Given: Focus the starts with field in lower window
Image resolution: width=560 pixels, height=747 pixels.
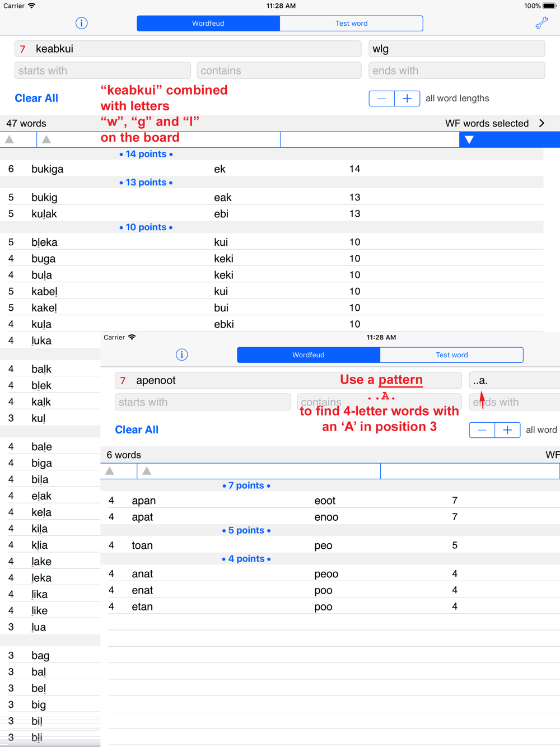Looking at the screenshot, I should tap(203, 402).
